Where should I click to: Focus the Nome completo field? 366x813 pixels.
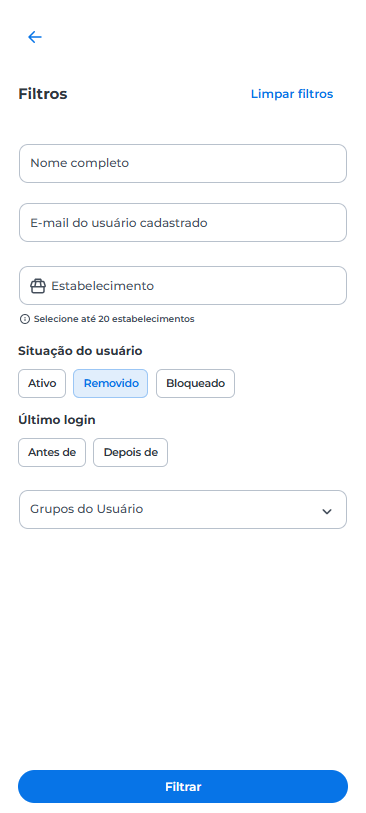tap(183, 163)
